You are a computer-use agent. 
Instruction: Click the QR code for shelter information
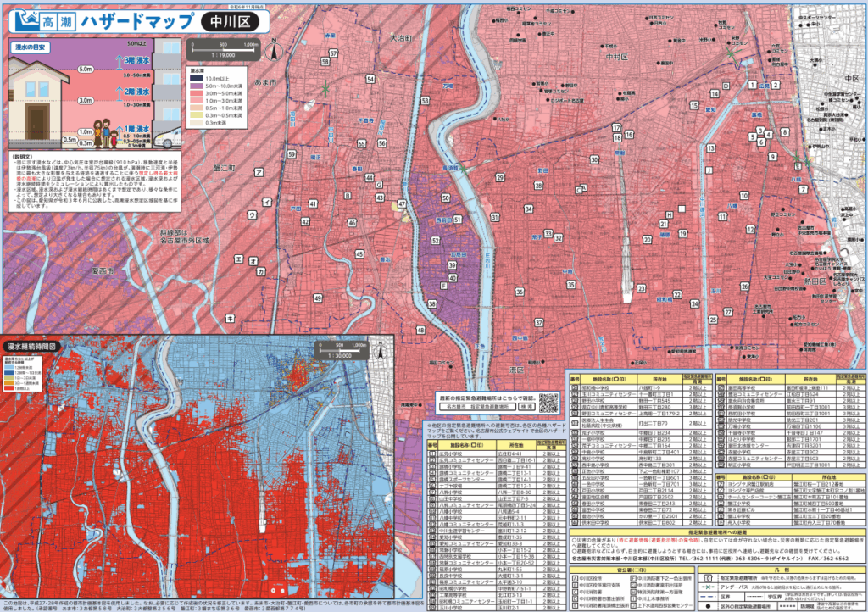[548, 402]
